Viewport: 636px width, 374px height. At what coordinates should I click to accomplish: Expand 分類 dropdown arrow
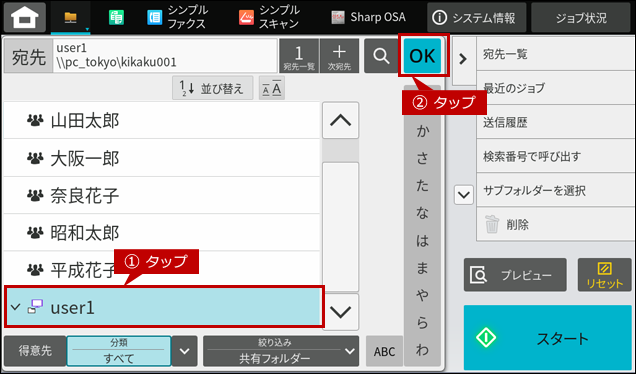point(185,350)
